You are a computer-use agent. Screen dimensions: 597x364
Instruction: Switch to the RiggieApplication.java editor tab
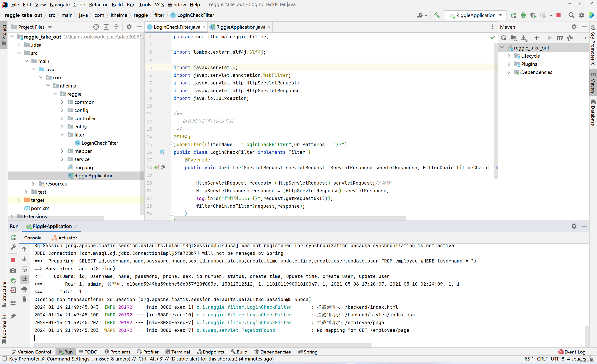(240, 27)
